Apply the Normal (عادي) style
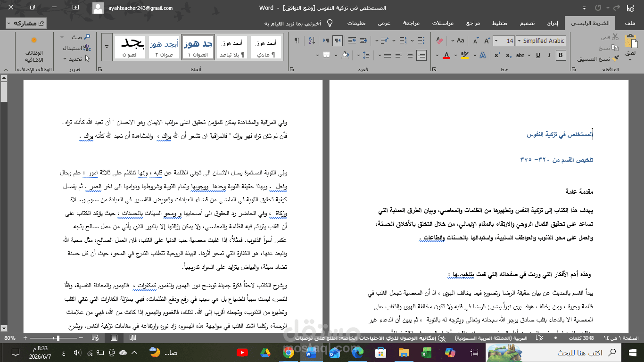The image size is (644, 362). [x=265, y=47]
